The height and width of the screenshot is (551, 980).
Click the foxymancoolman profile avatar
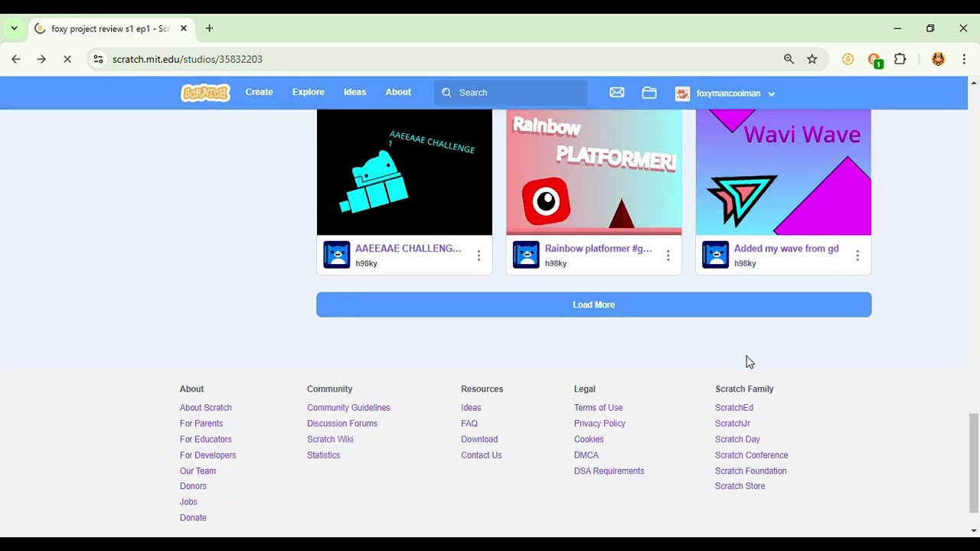[x=682, y=93]
